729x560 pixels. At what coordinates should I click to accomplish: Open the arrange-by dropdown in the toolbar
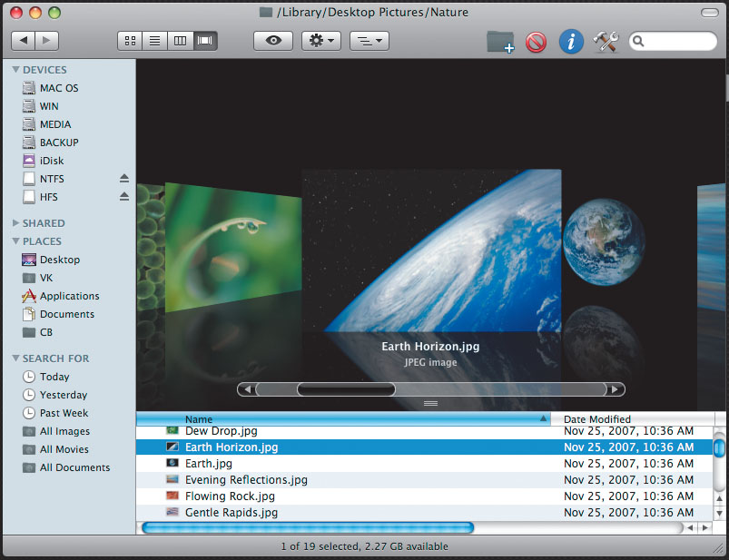(x=369, y=41)
